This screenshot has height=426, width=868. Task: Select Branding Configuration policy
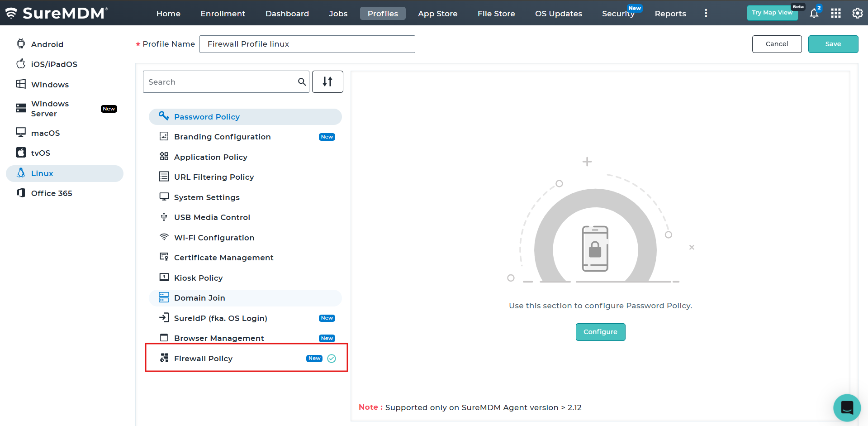[245, 137]
